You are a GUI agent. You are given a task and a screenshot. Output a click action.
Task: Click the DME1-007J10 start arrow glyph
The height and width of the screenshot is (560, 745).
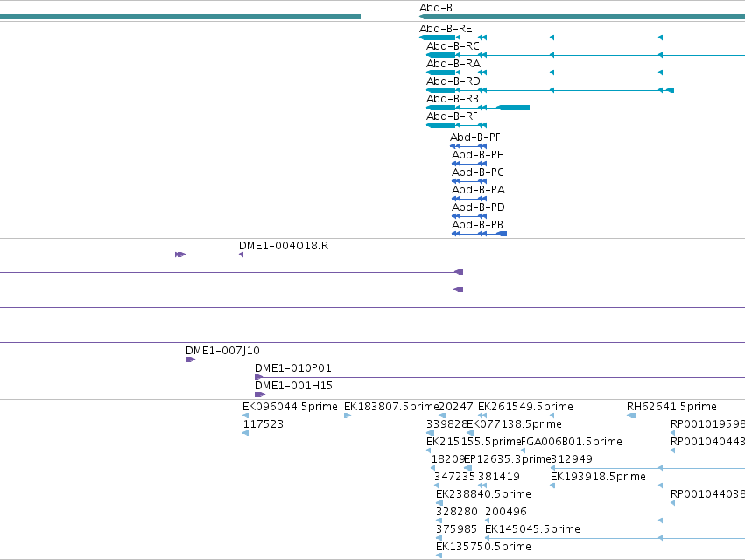coord(190,360)
